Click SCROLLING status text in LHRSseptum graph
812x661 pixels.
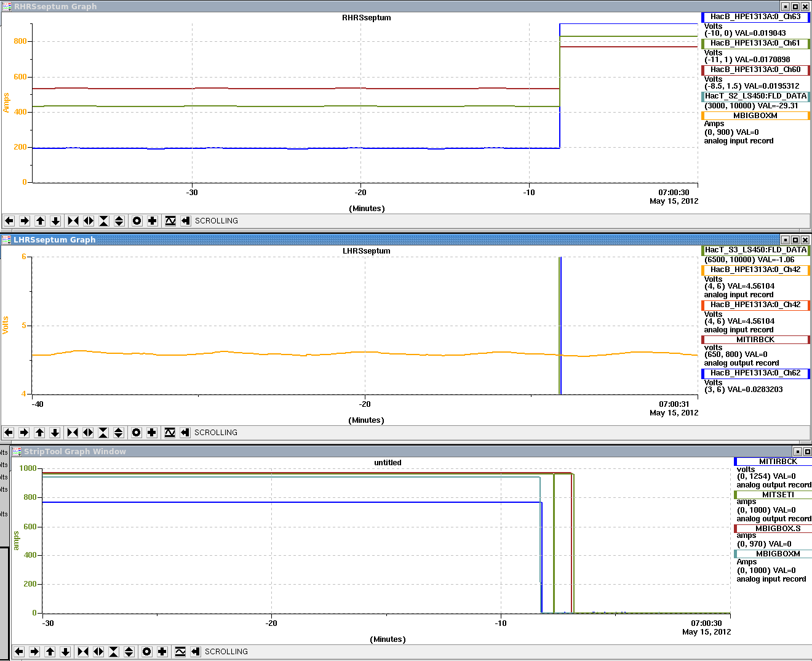(x=216, y=433)
